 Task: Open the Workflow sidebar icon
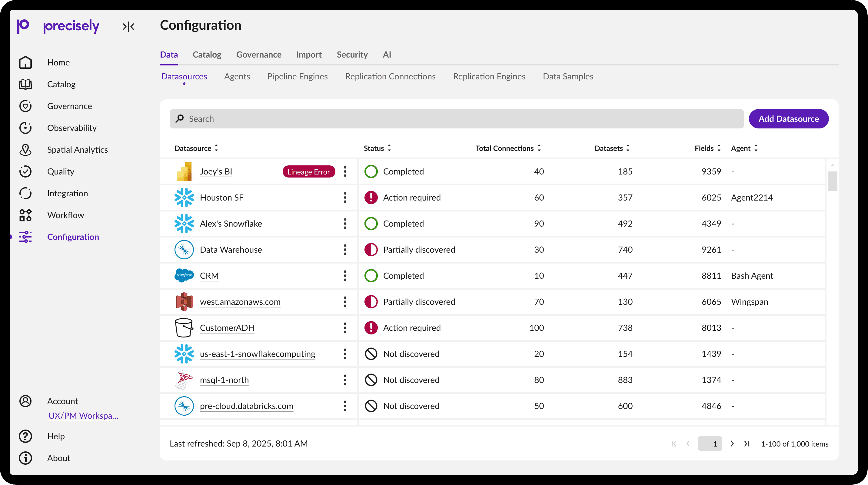point(25,215)
